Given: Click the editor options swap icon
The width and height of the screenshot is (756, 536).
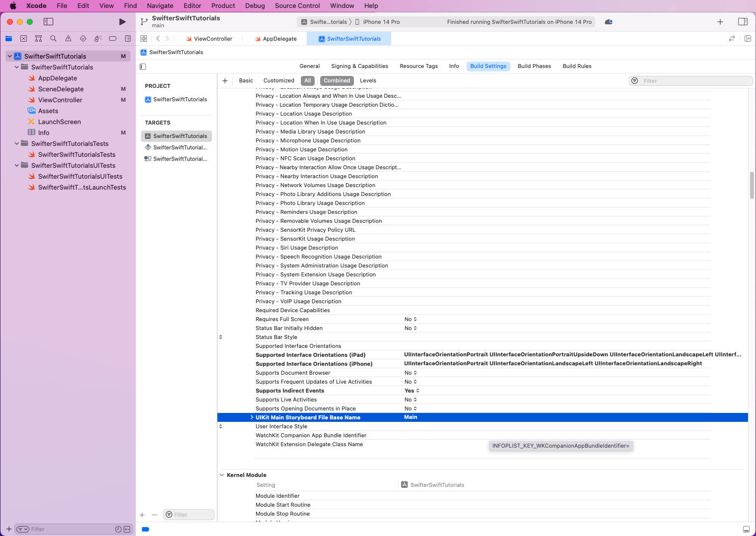Looking at the screenshot, I should 732,39.
